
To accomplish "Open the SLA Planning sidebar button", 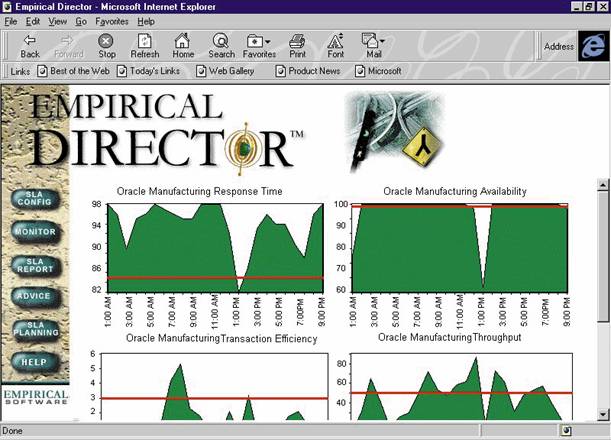I will 36,330.
